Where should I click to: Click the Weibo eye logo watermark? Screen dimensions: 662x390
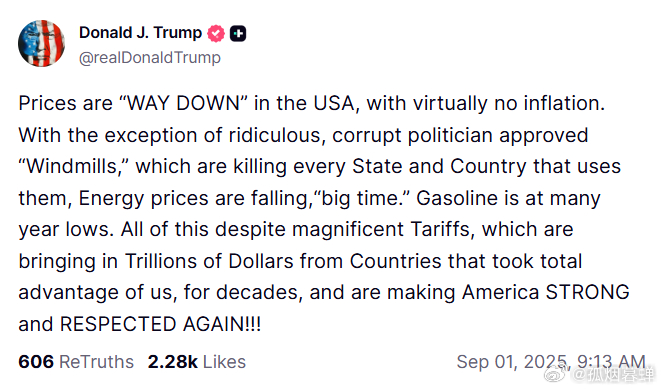tap(556, 374)
